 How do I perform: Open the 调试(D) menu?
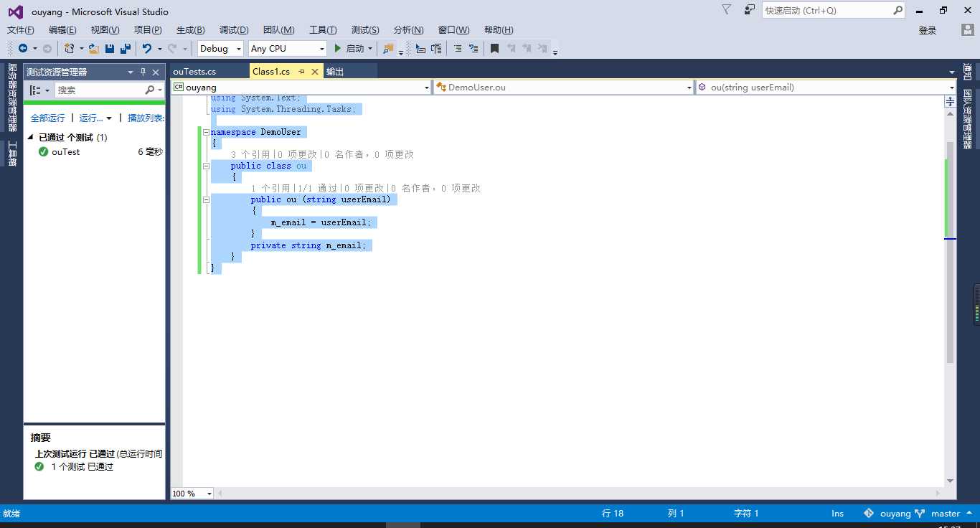click(234, 30)
